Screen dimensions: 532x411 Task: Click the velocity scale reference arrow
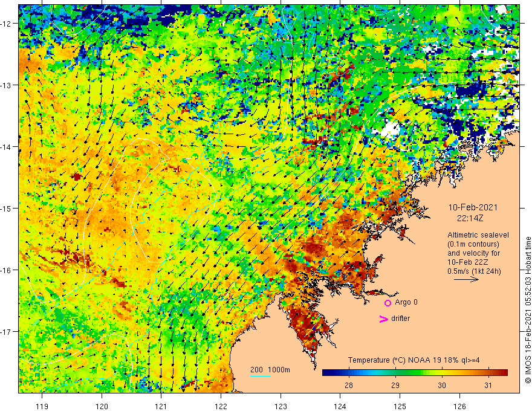point(466,279)
